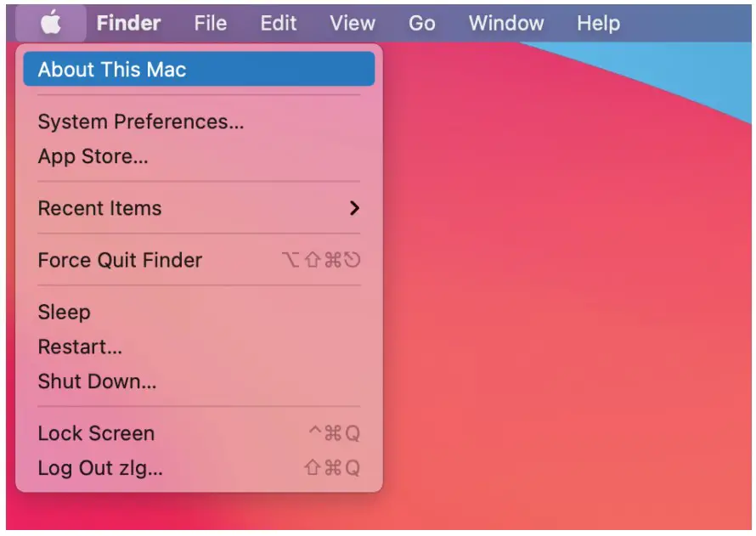Open the Finder menu in menu bar
The image size is (756, 536).
(x=128, y=23)
